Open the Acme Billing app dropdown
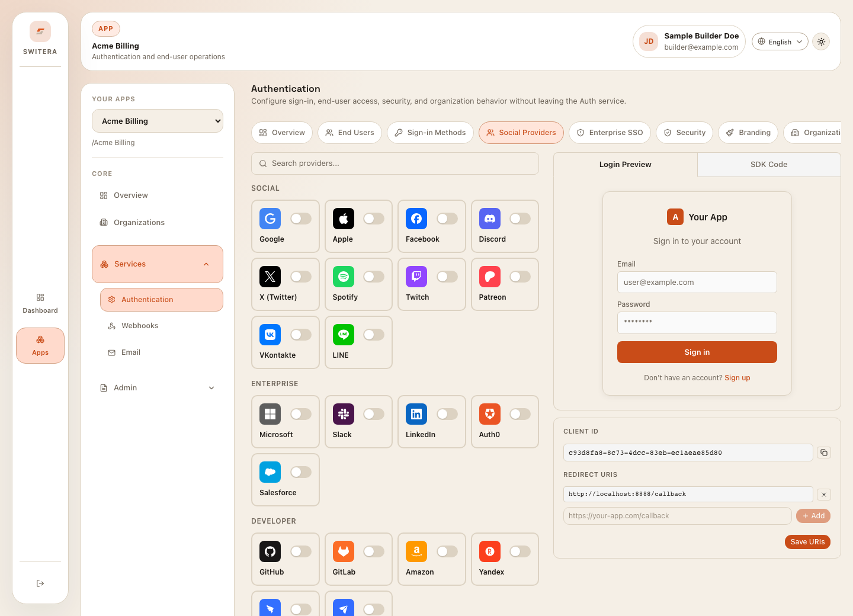853x616 pixels. (158, 121)
